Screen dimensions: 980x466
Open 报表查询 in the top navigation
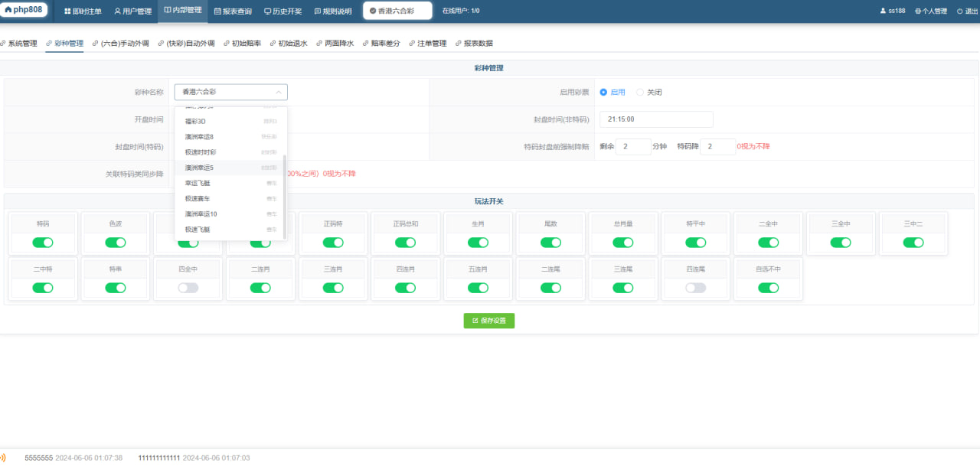pyautogui.click(x=233, y=11)
